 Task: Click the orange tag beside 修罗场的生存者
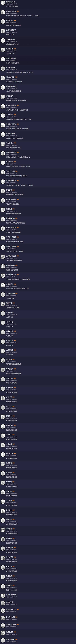coord(18,11)
